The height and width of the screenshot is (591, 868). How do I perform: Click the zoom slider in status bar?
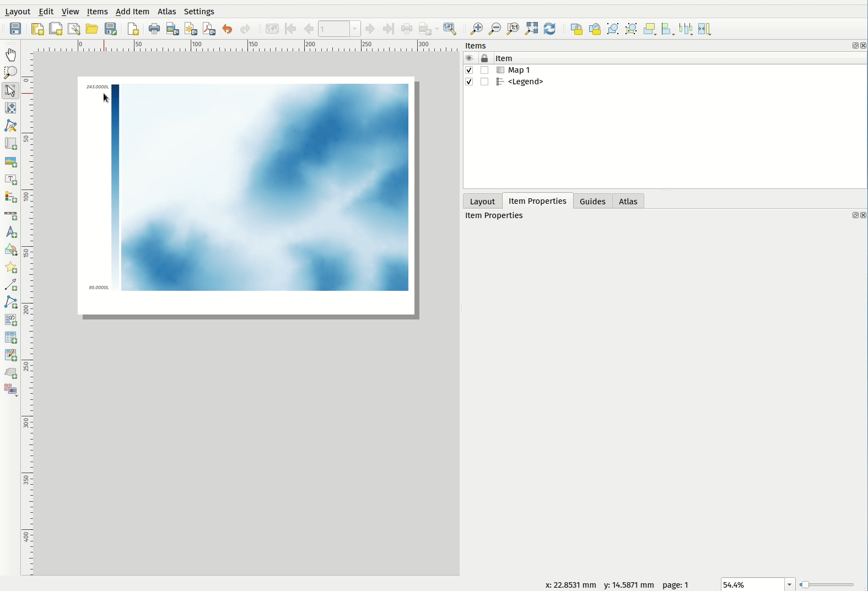click(829, 584)
